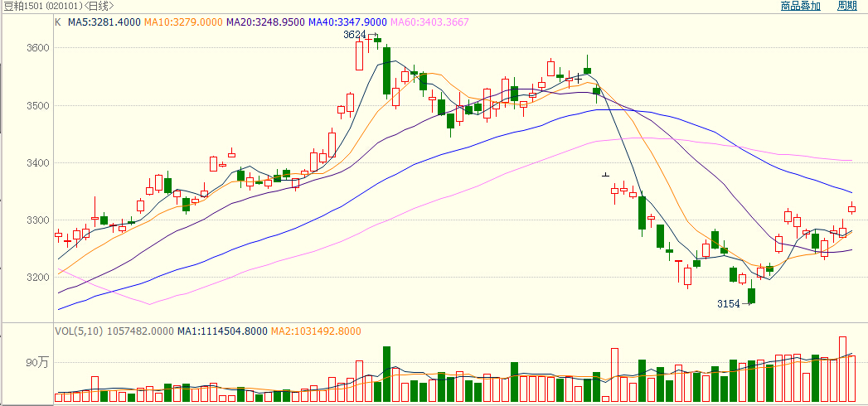Click the 3154 low price marker
The width and height of the screenshot is (868, 406).
(728, 304)
